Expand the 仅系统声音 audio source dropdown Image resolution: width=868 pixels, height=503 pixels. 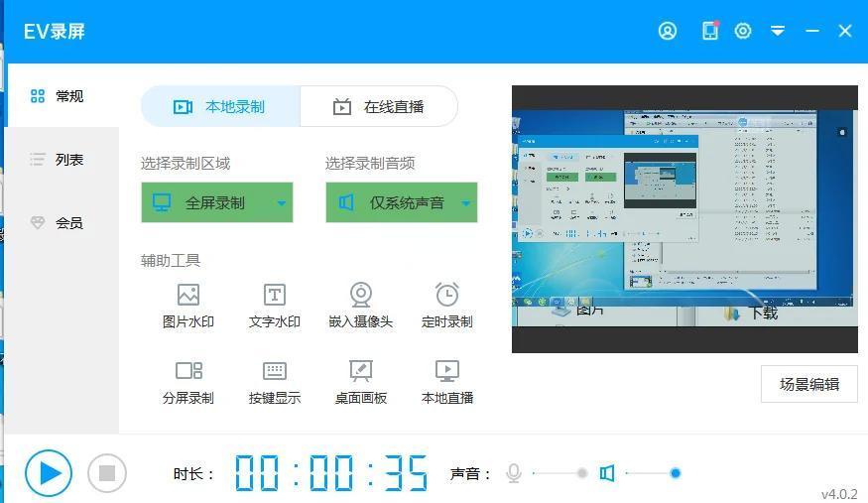click(466, 203)
